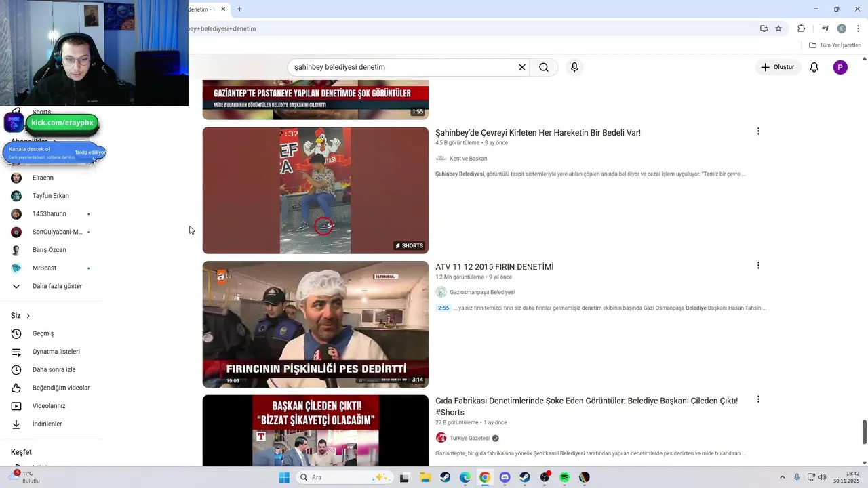The width and height of the screenshot is (868, 488).
Task: Open Tüm Yer İşaretleri bookmarks folder
Action: pyautogui.click(x=835, y=45)
